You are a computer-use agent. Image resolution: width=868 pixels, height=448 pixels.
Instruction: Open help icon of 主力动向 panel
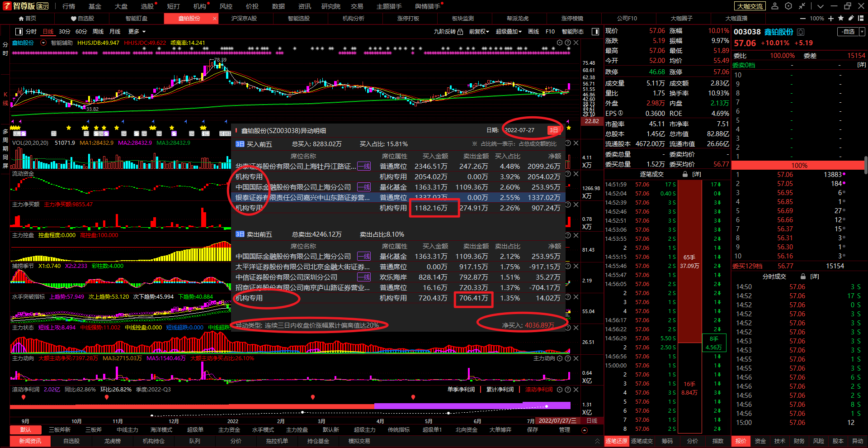click(x=568, y=358)
